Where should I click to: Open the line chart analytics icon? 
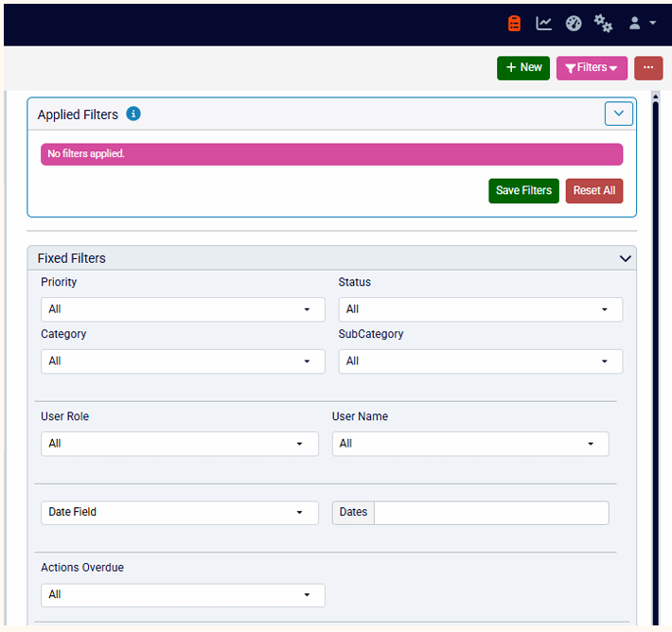[543, 23]
